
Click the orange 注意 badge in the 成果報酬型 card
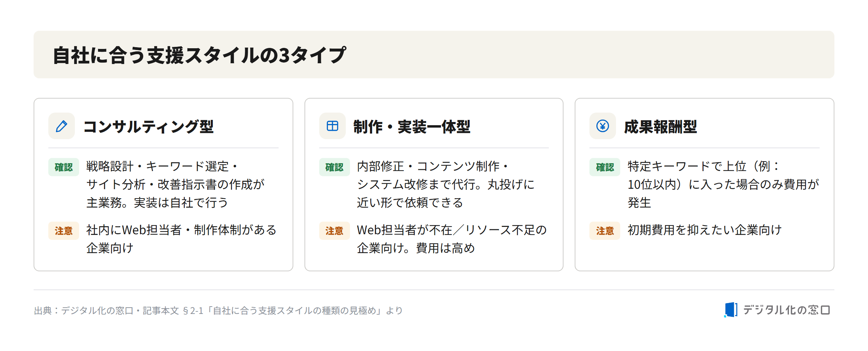605,231
